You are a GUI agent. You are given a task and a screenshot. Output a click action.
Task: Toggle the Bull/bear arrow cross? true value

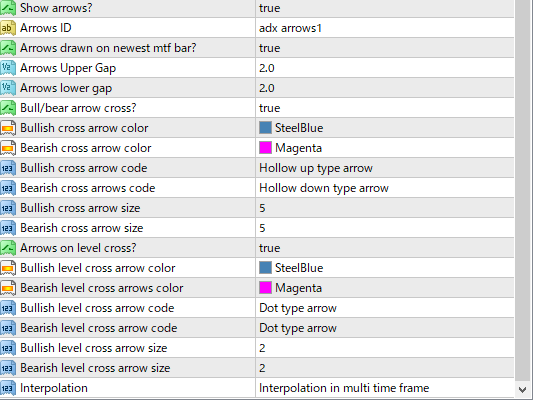pyautogui.click(x=385, y=108)
